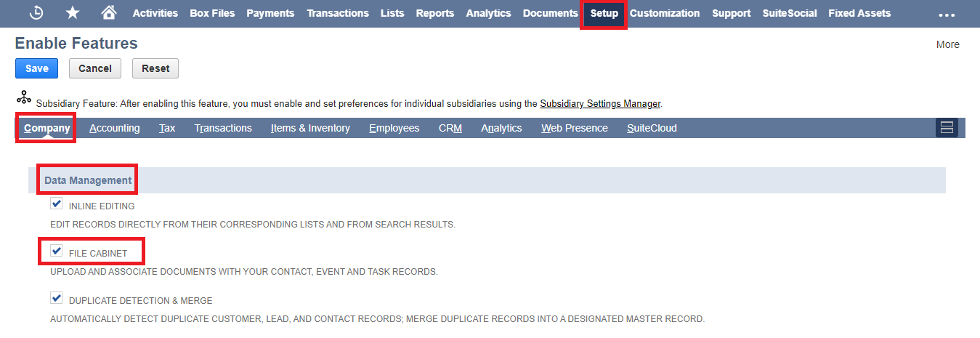Open the SuiteSocial menu
Image resolution: width=980 pixels, height=338 pixels.
pyautogui.click(x=790, y=13)
